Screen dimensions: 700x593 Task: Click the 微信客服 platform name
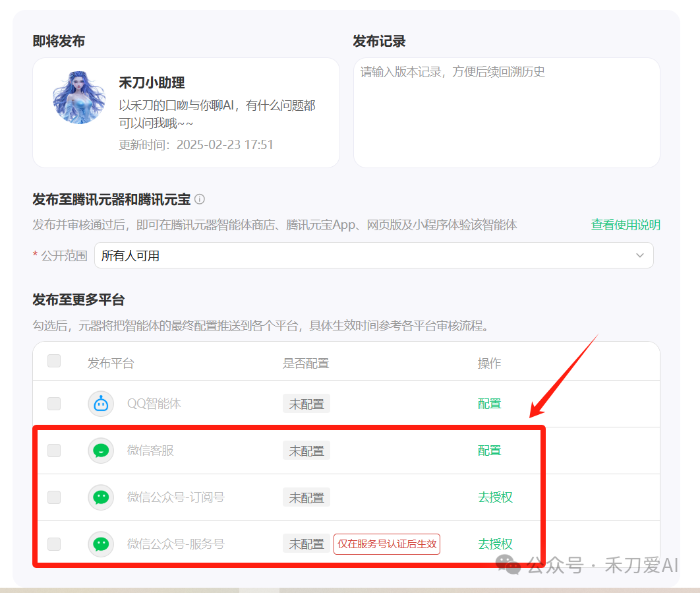(150, 451)
